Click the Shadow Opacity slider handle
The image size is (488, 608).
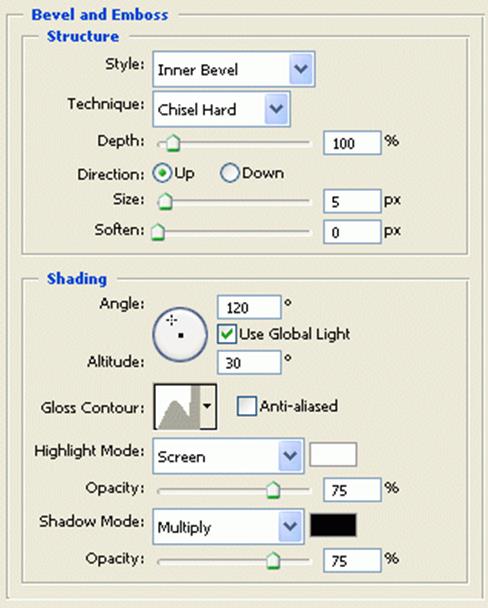[273, 561]
